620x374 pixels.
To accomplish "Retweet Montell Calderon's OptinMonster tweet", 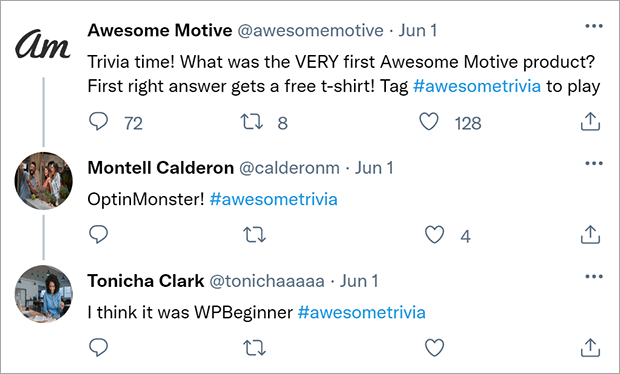I will point(254,234).
